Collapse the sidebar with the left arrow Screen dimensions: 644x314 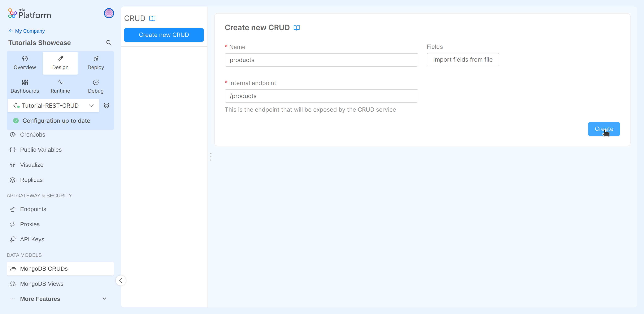click(121, 280)
